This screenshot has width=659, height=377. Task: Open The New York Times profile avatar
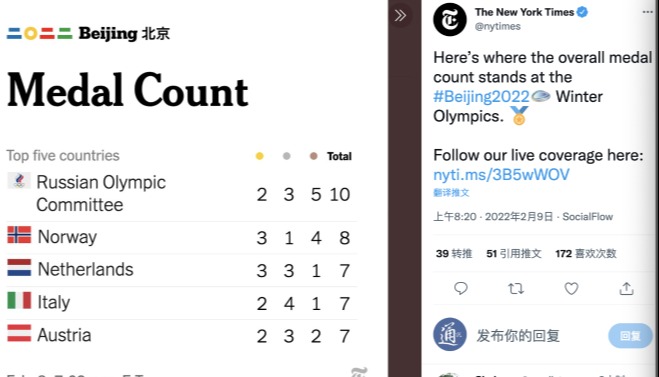[x=450, y=19]
